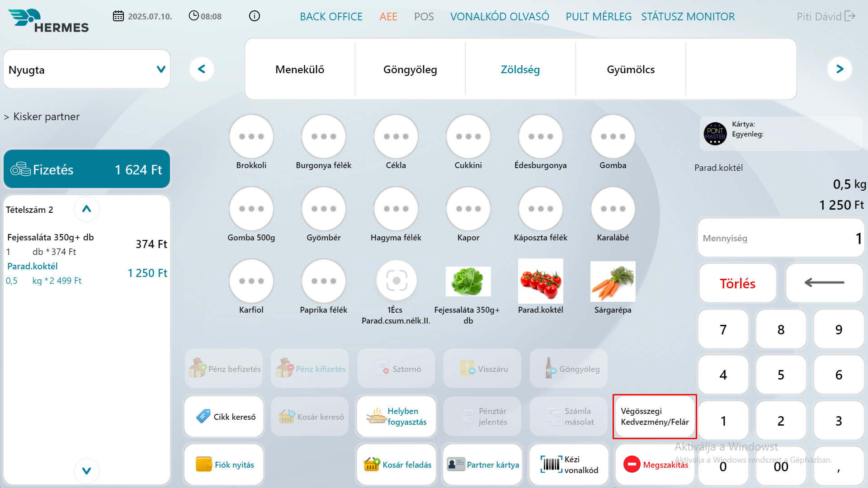This screenshot has width=868, height=488.
Task: Open the Hagyma félék product group
Action: click(396, 209)
